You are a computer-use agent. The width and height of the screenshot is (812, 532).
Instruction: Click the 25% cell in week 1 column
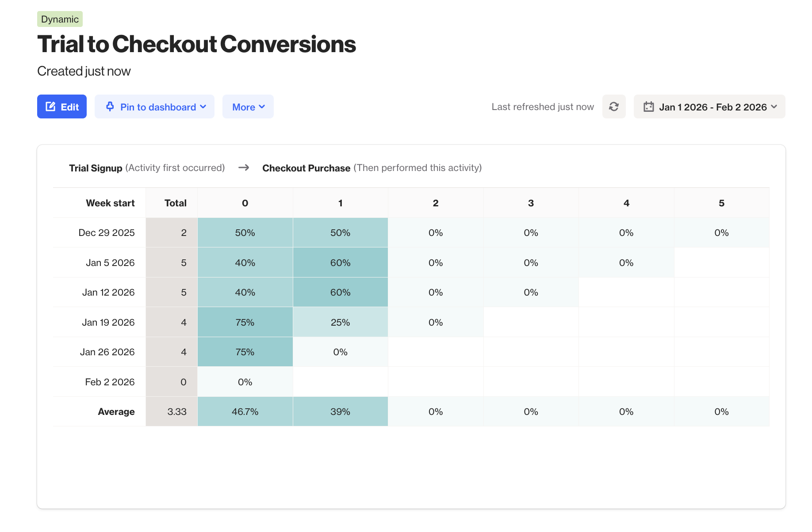[x=340, y=323]
